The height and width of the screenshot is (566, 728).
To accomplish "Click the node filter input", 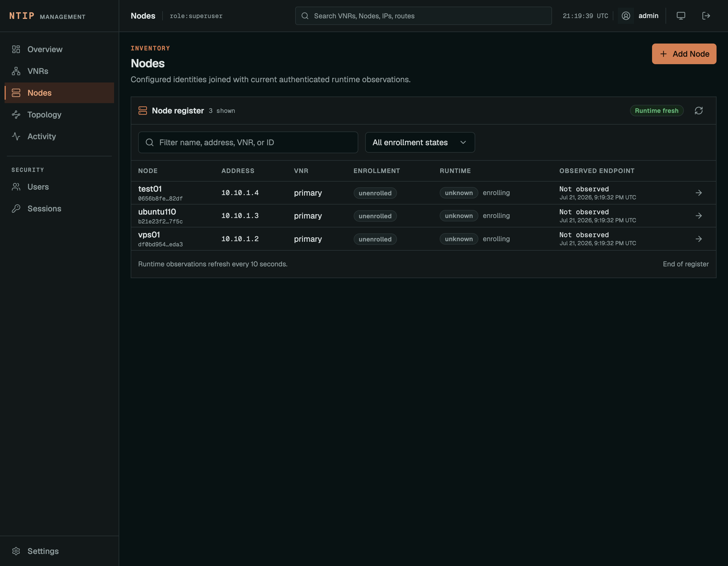I will point(248,142).
